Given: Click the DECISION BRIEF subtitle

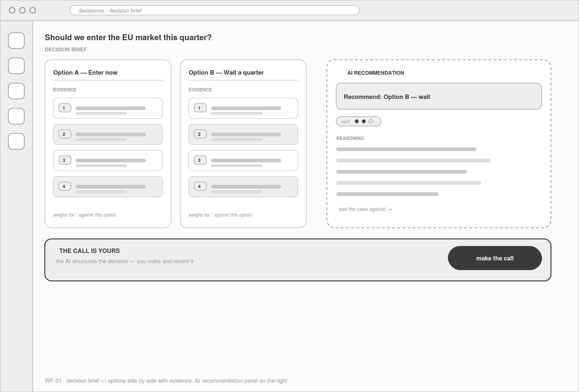Looking at the screenshot, I should 66,49.
